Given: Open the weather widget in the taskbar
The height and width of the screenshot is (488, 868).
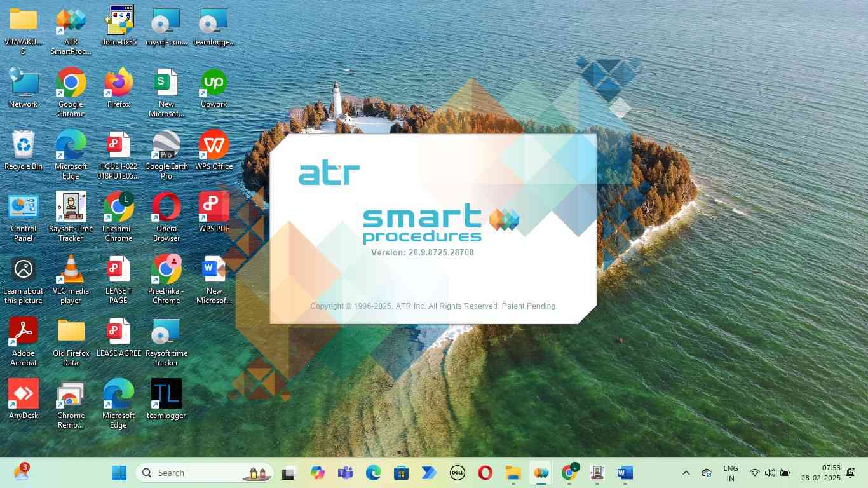Looking at the screenshot, I should coord(21,472).
